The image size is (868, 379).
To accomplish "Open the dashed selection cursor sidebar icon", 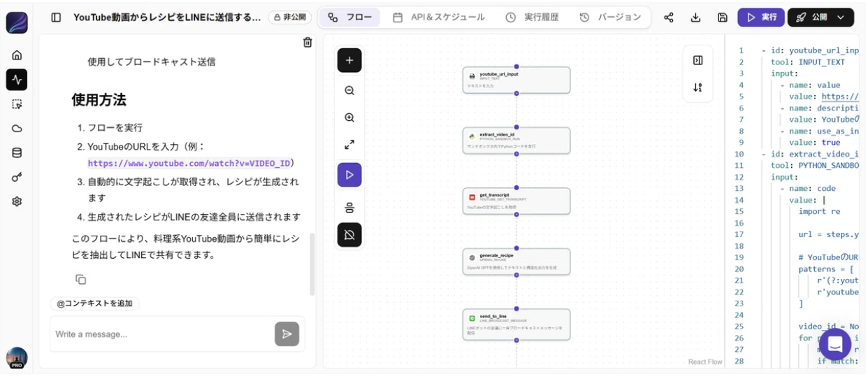I will click(17, 104).
